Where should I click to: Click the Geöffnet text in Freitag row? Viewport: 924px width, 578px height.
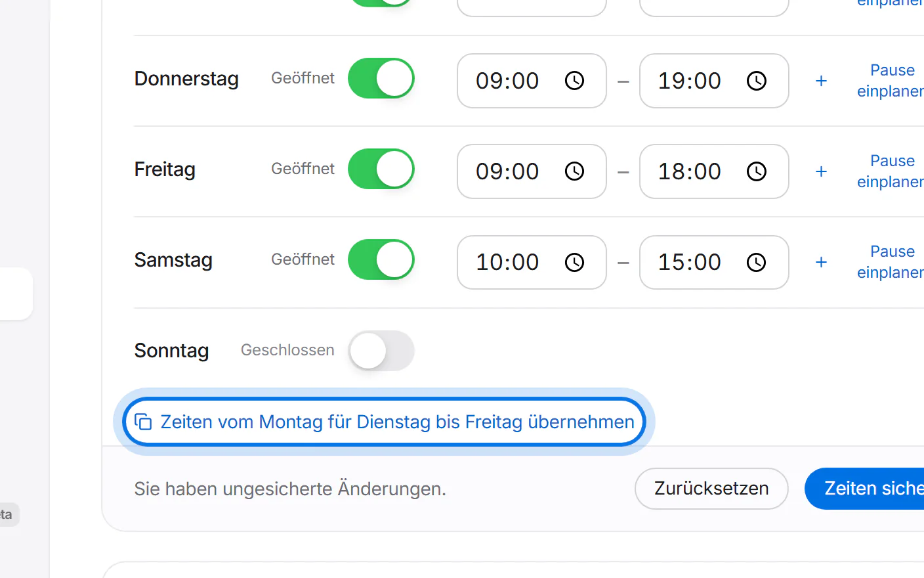pyautogui.click(x=303, y=169)
